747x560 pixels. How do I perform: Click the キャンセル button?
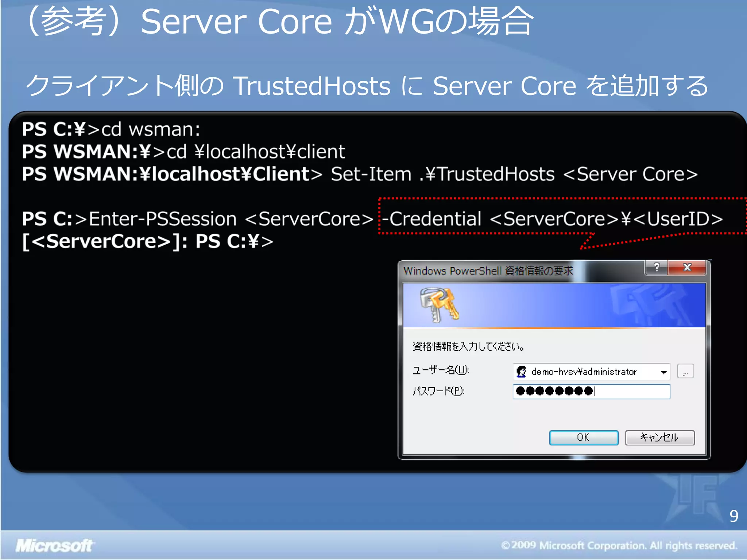(660, 437)
